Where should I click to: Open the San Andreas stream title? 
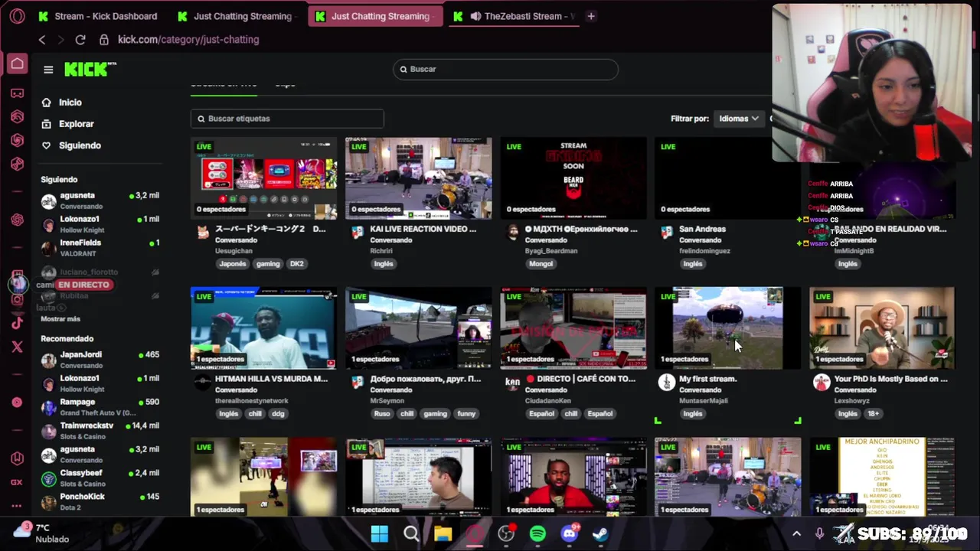pos(702,229)
